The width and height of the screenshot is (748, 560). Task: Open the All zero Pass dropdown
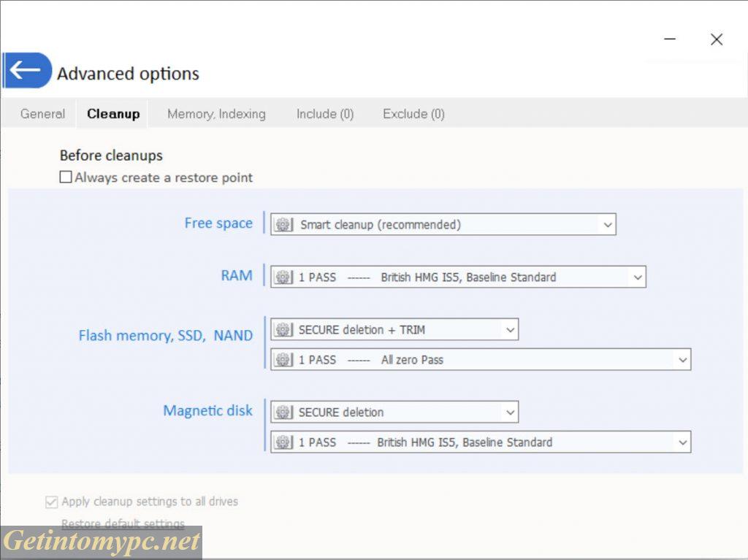682,360
